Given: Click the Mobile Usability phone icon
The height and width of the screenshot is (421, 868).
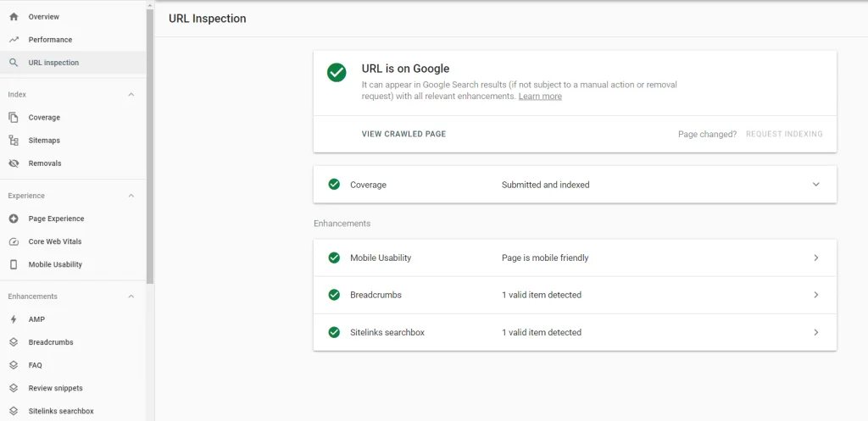Looking at the screenshot, I should [x=14, y=264].
